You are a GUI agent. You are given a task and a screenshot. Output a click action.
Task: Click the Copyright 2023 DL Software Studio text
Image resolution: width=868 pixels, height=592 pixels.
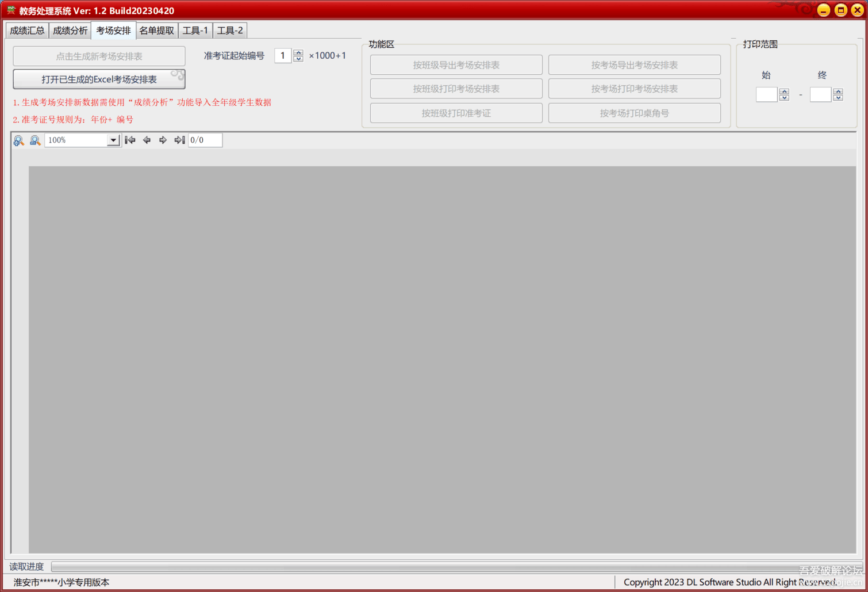click(x=730, y=582)
